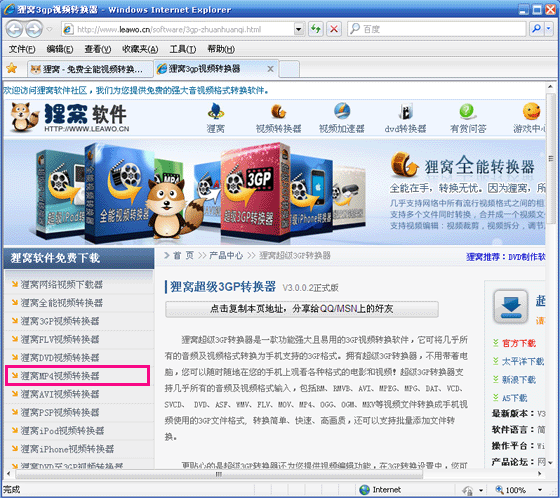The height and width of the screenshot is (498, 560).
Task: Click the 狸窝全能转换器 banner heading
Action: [479, 166]
